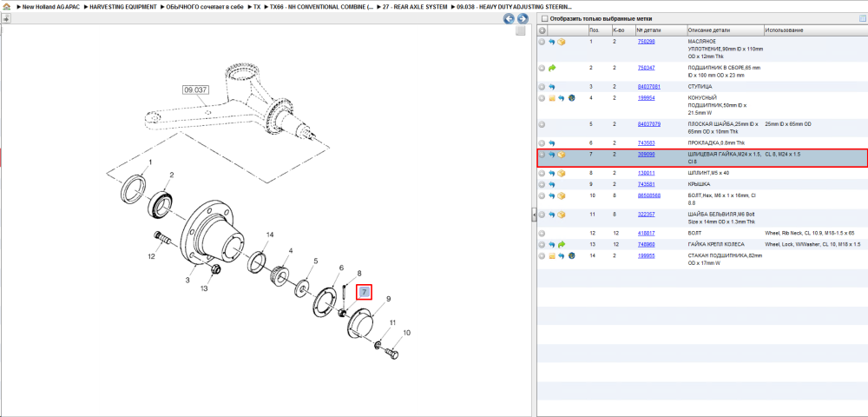Viewport: 868px width, 417px height.
Task: Open 'TX66 - NH CONVENTIONAL COMBINE' breadcrumb
Action: coord(321,7)
